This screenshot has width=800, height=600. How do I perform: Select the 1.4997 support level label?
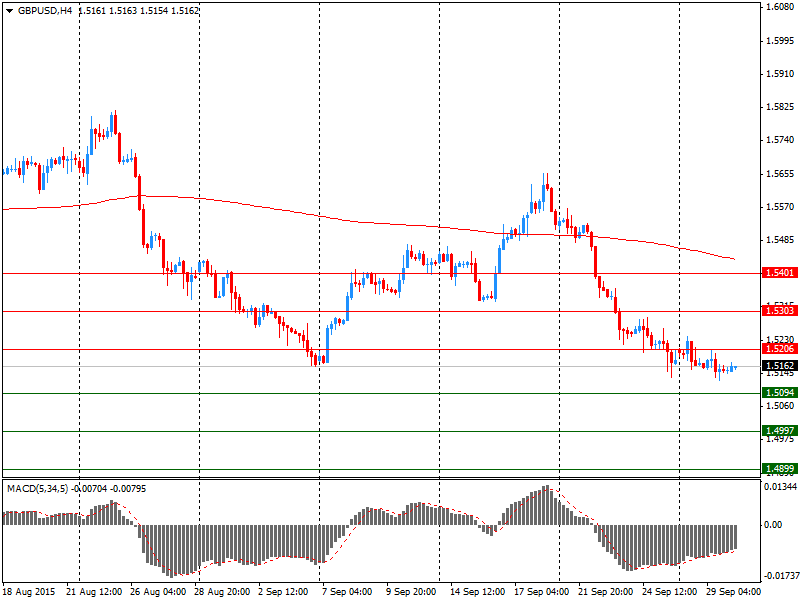coord(779,431)
